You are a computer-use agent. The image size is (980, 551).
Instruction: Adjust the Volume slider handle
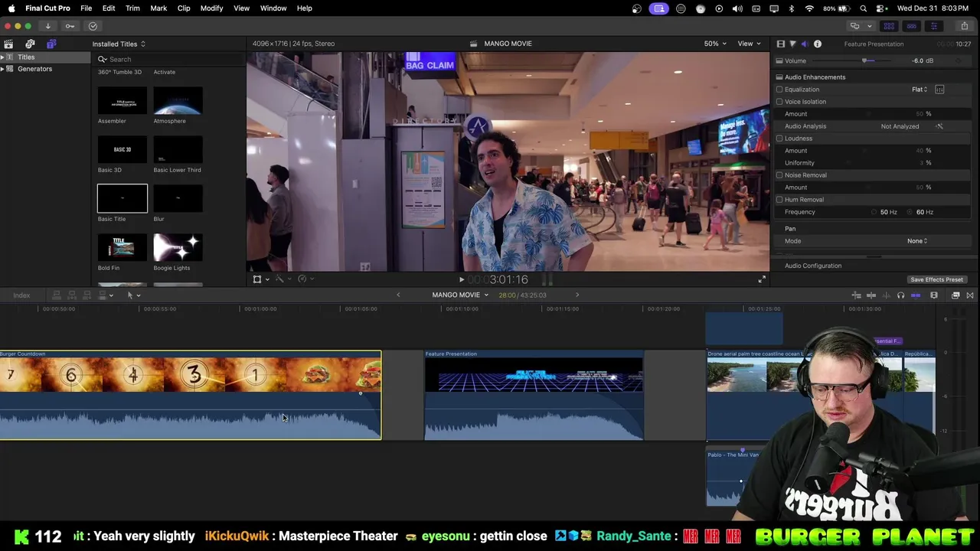coord(864,61)
